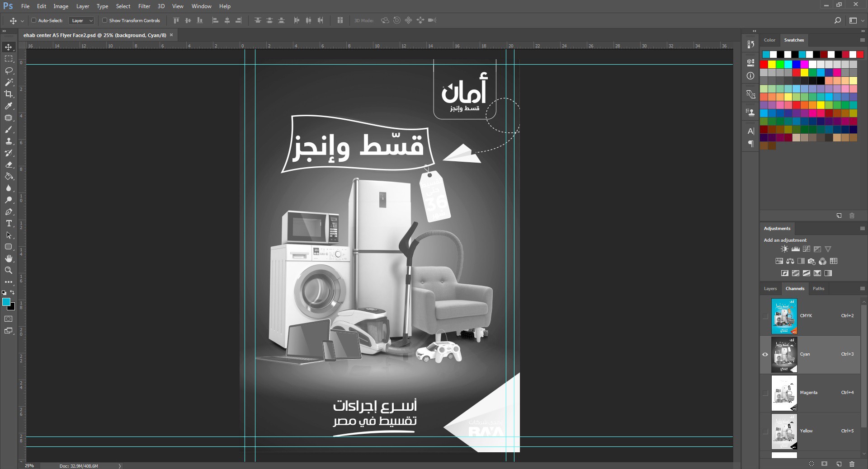Expand the status bar info arrow
The image size is (868, 469).
(x=120, y=466)
